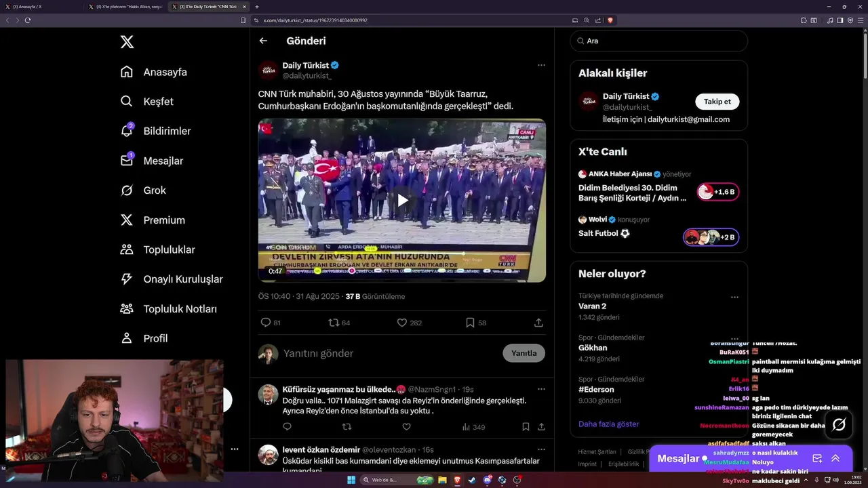The image size is (868, 488).
Task: Share the Daily Türkist post
Action: pos(538,323)
